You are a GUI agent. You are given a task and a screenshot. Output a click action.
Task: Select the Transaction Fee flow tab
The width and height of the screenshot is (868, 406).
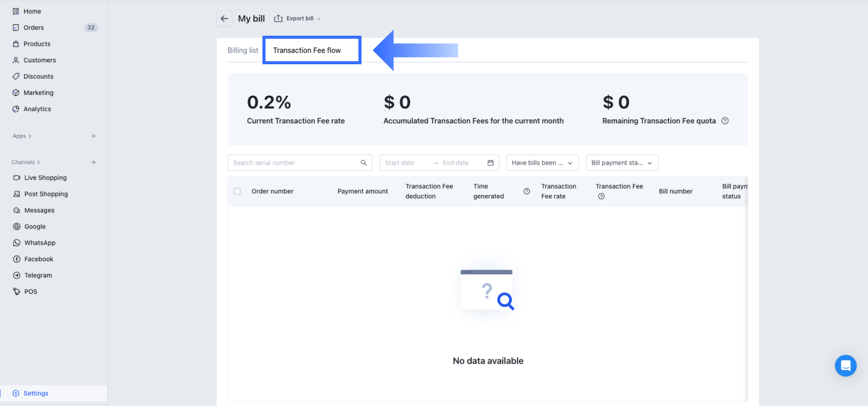(307, 50)
